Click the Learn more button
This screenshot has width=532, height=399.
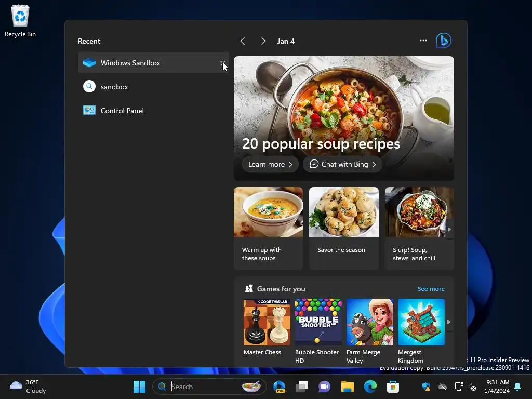coord(270,164)
